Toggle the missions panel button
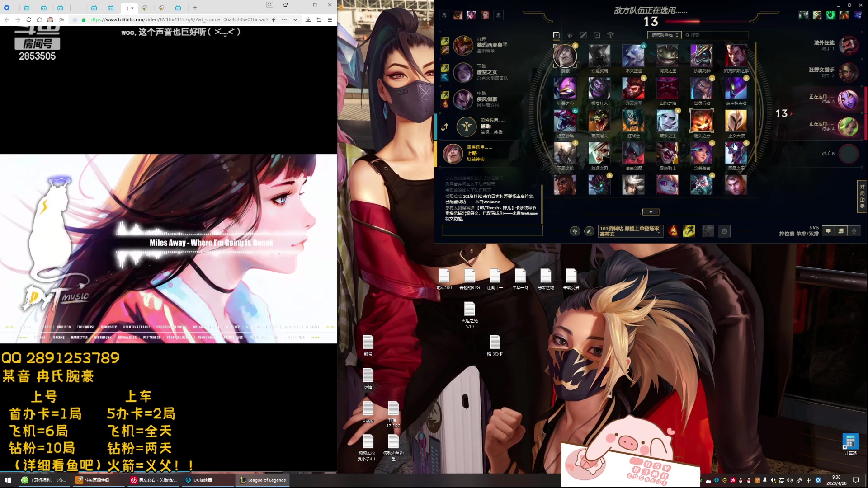The width and height of the screenshot is (868, 488). (841, 231)
